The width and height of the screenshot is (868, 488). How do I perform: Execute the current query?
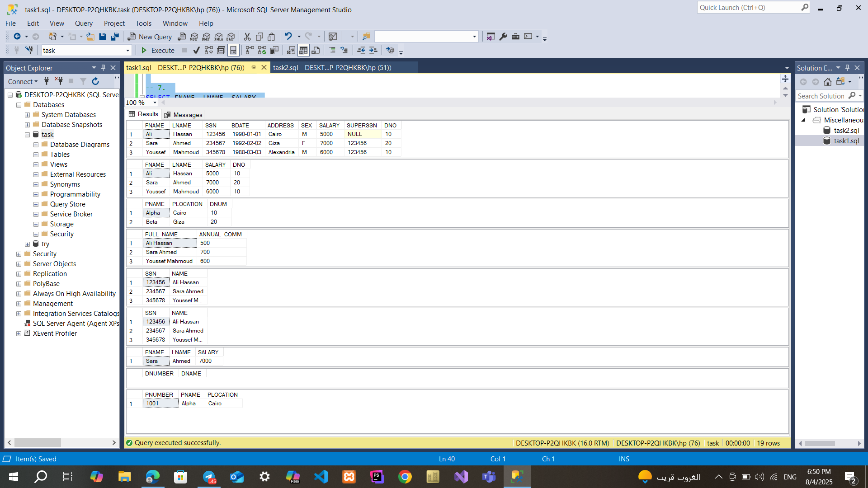[x=158, y=50]
